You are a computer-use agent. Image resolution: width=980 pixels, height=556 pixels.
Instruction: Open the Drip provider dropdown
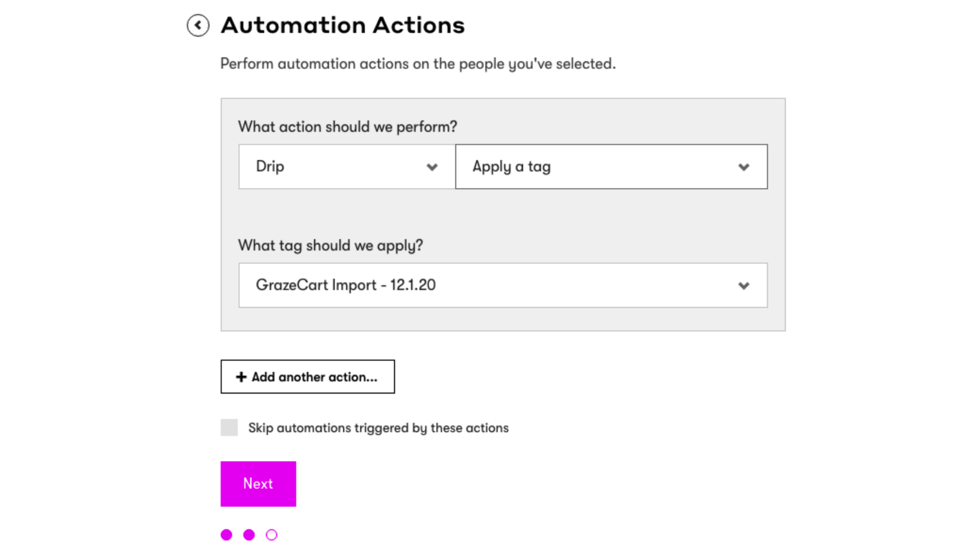pos(347,167)
